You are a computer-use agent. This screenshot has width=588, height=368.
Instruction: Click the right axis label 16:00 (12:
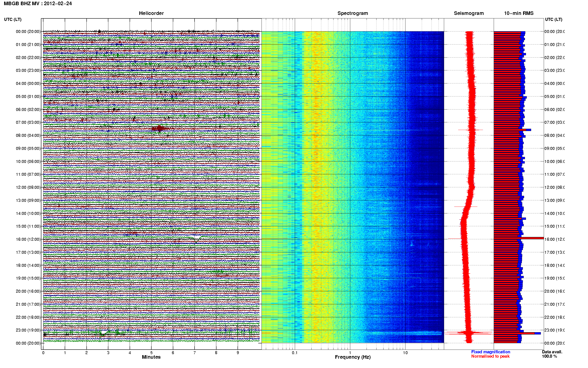point(554,239)
